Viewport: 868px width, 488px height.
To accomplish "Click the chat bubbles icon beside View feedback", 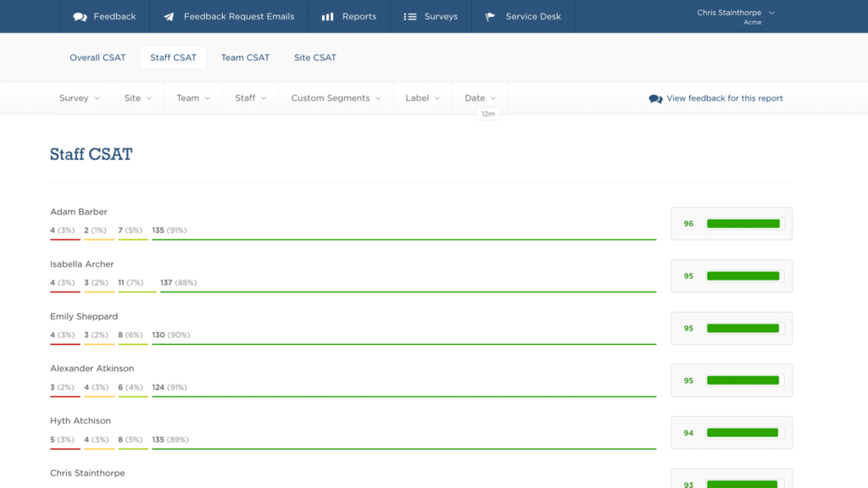I will pyautogui.click(x=656, y=97).
